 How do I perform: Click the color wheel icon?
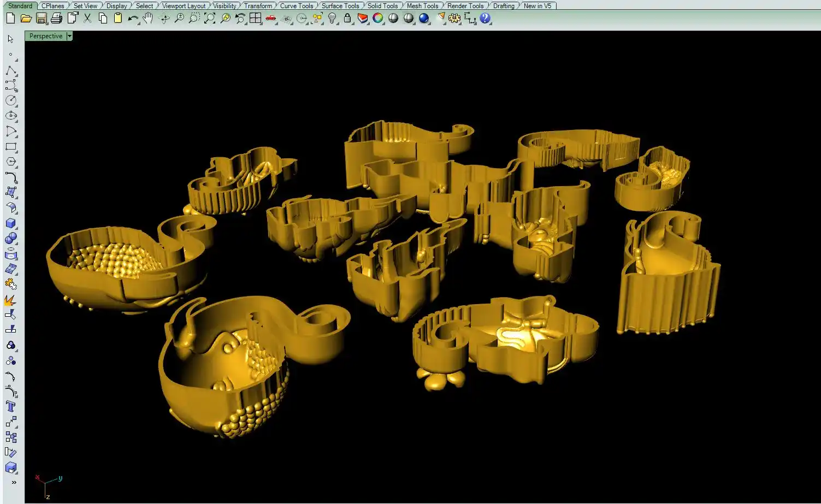[377, 18]
